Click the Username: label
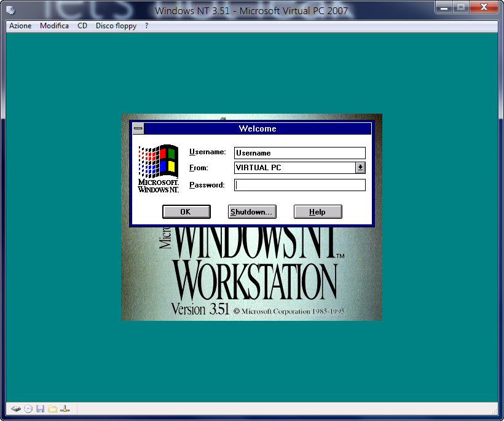The height and width of the screenshot is (421, 504). (207, 152)
